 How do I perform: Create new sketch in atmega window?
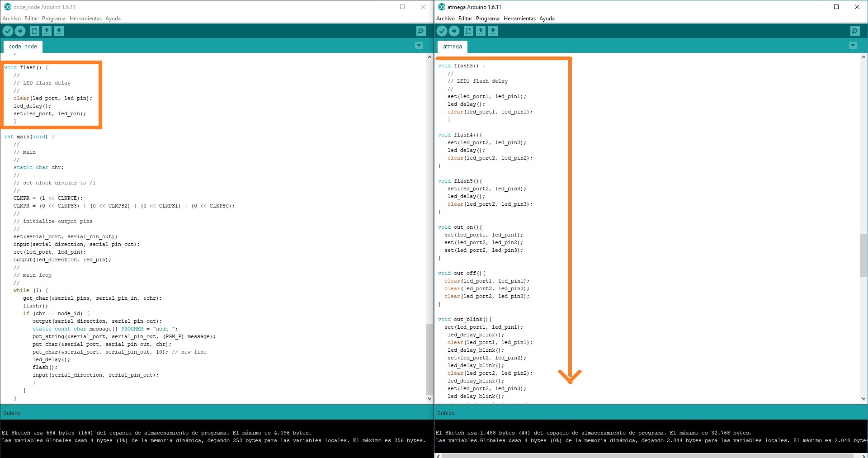(x=468, y=31)
